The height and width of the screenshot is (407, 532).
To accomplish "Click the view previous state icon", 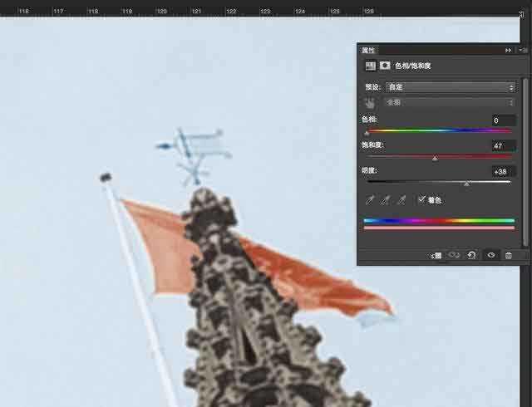I will (x=455, y=255).
